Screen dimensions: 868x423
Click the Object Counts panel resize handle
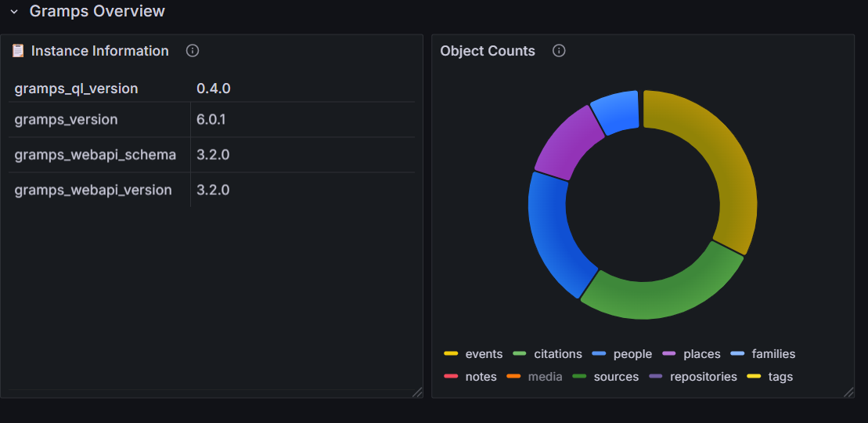848,392
